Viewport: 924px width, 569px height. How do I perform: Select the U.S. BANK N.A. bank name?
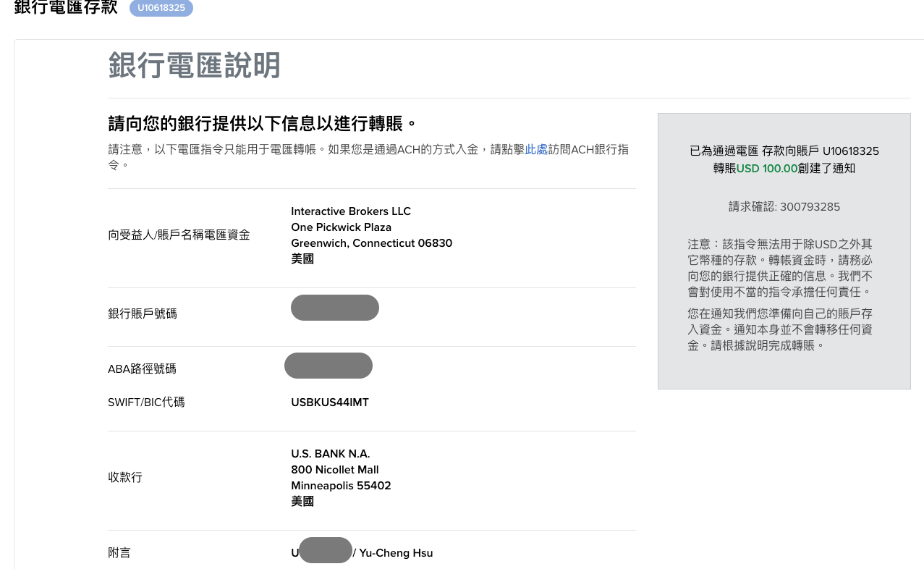point(331,454)
